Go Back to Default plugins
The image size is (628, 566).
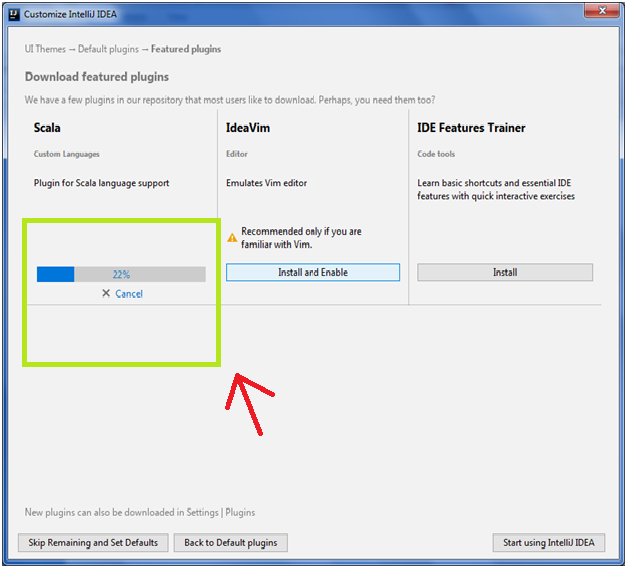click(231, 542)
